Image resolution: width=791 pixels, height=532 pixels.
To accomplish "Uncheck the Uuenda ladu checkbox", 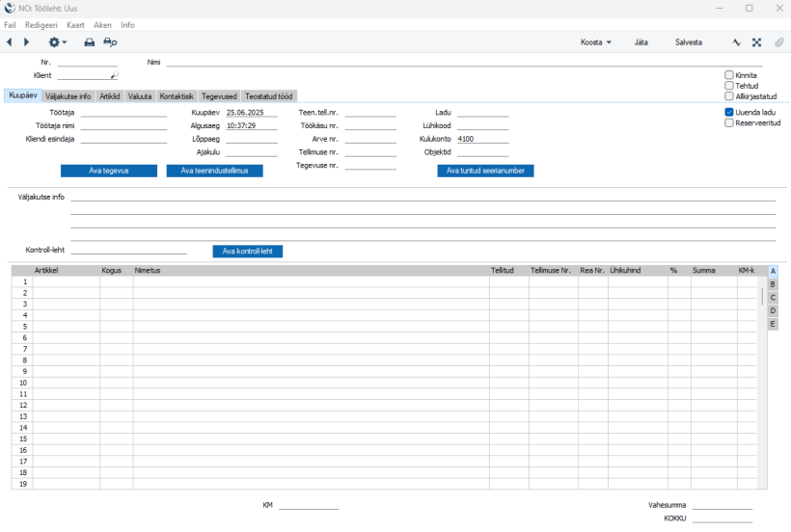I will [729, 113].
